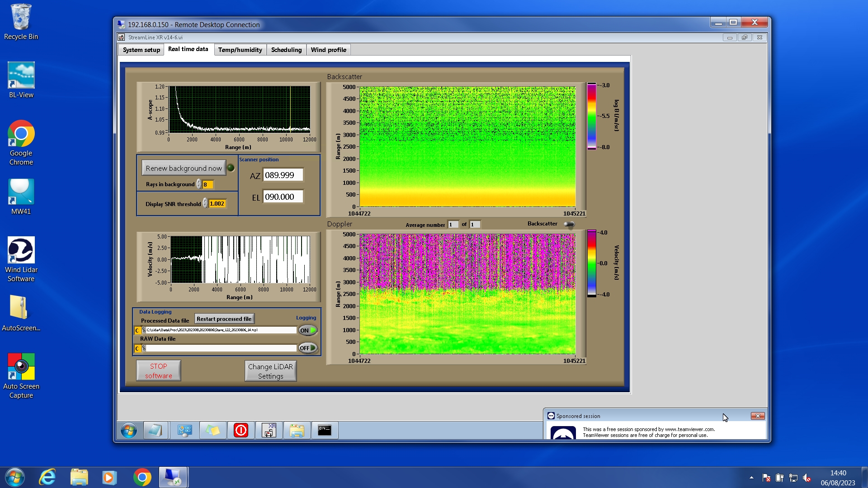Flip the Backscatter switch above Doppler plot
This screenshot has width=868, height=488.
click(x=569, y=224)
